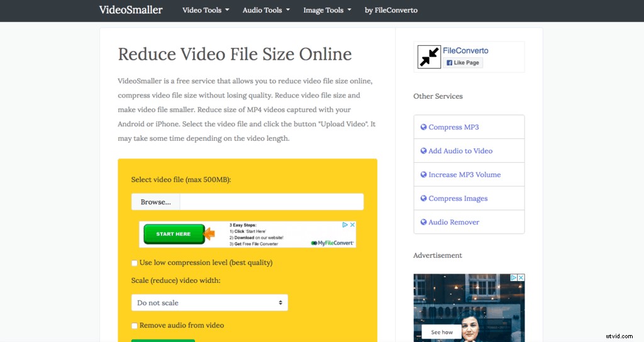This screenshot has width=644, height=342.
Task: Open the Audio Tools dropdown menu
Action: click(x=266, y=10)
